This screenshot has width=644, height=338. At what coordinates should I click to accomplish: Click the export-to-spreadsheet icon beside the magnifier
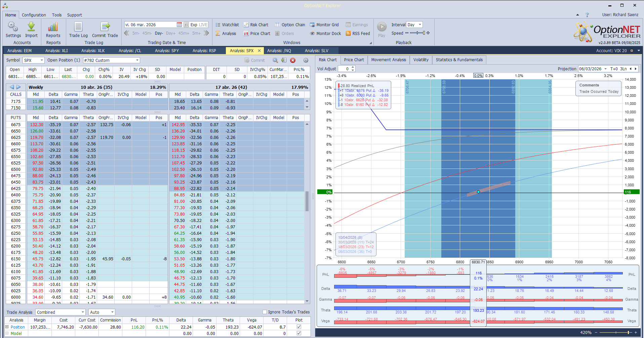(284, 60)
